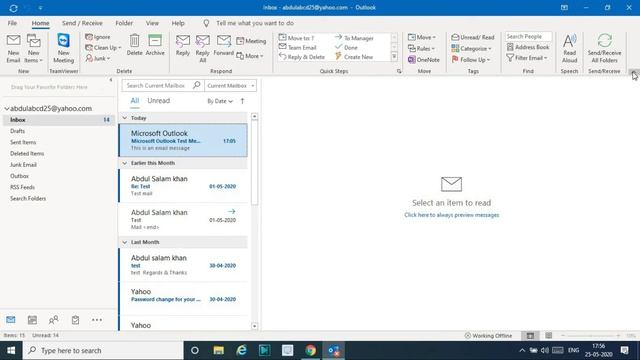
Task: Choose the Move to ? quick step
Action: [x=297, y=38]
